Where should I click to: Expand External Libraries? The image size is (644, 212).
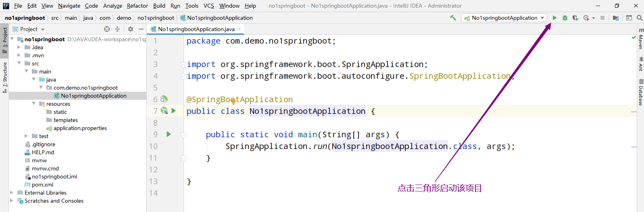12,193
